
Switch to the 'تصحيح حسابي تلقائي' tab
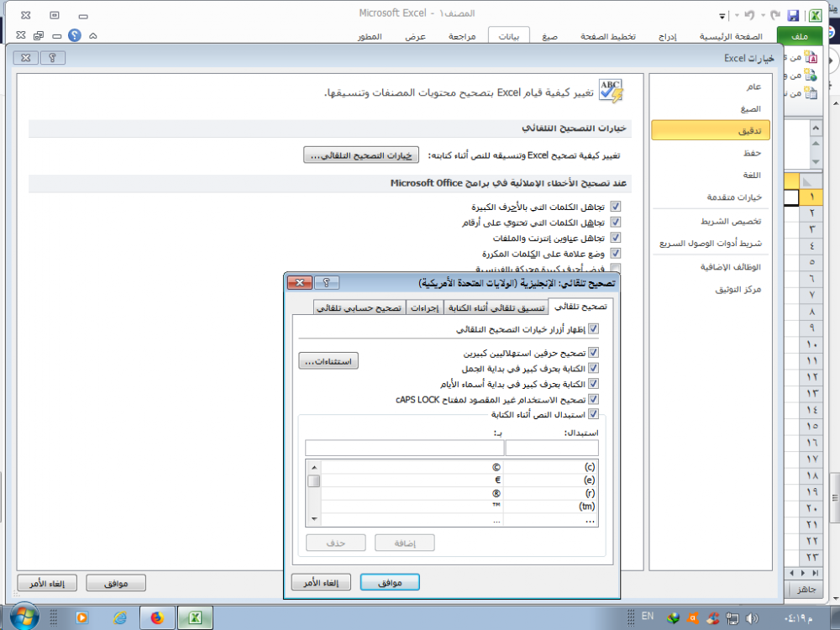360,307
